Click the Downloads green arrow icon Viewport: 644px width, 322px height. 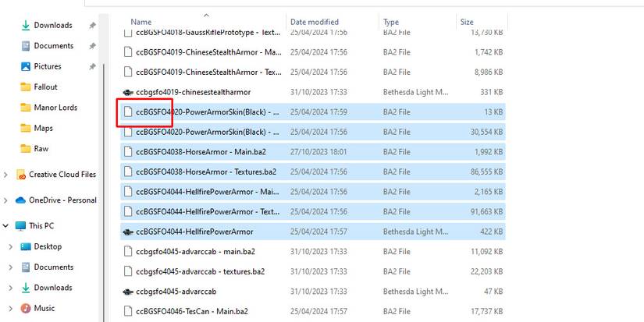click(x=26, y=26)
